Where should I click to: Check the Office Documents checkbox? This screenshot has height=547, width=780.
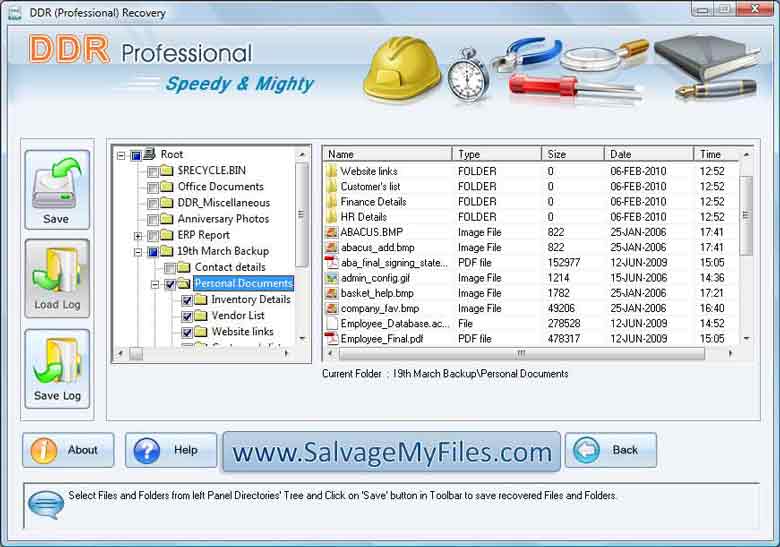(153, 188)
